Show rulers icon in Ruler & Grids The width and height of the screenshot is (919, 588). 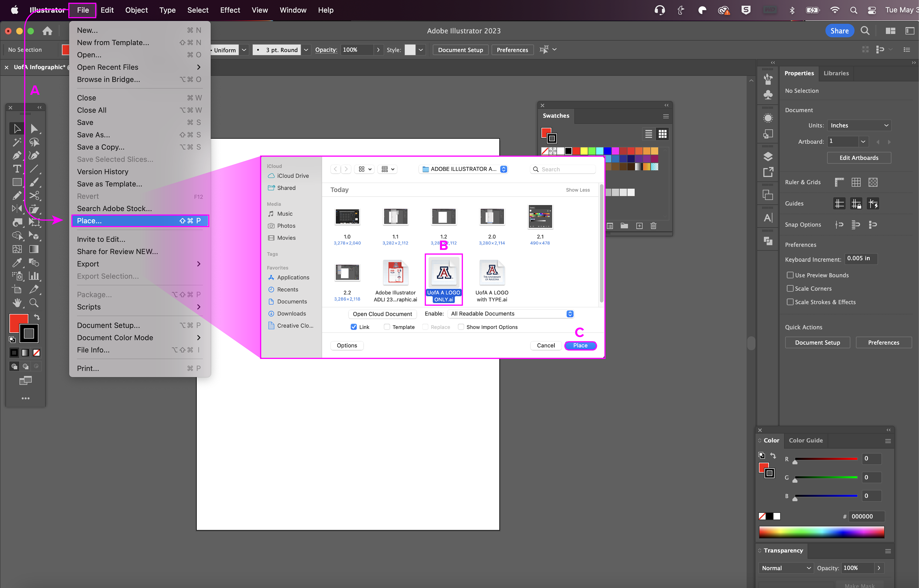pyautogui.click(x=839, y=182)
